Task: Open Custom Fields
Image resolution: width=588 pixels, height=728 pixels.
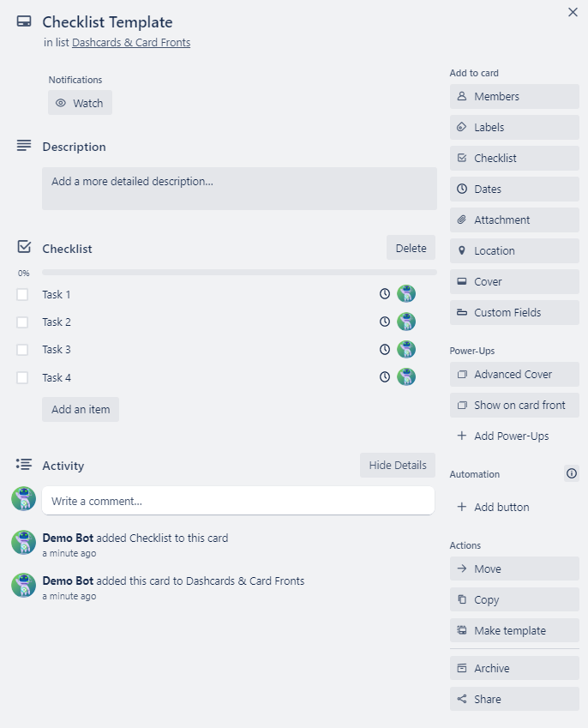Action: pyautogui.click(x=513, y=312)
